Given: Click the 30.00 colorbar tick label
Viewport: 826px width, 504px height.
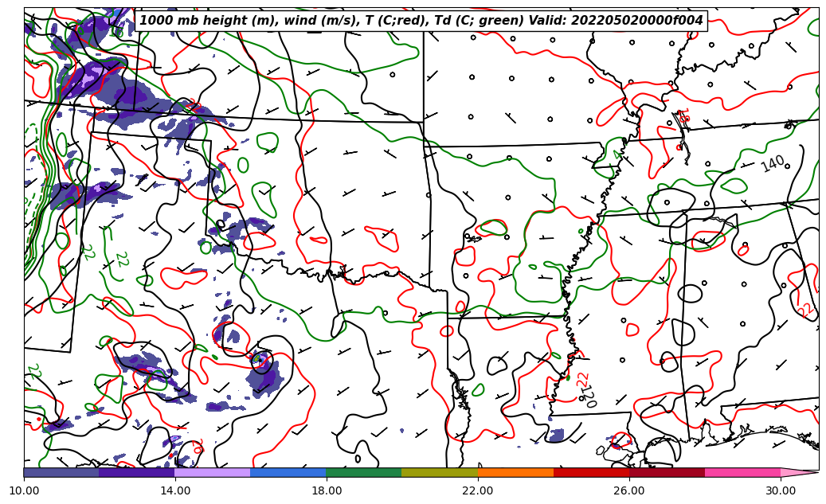Looking at the screenshot, I should pyautogui.click(x=781, y=490).
